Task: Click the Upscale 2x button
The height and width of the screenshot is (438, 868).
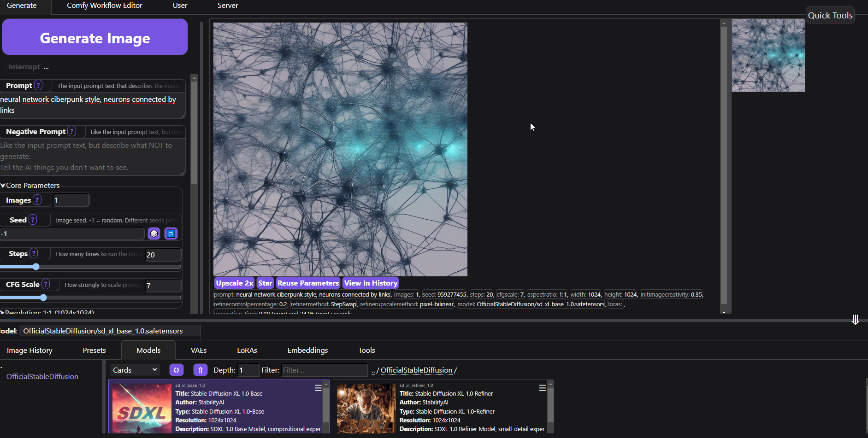Action: coord(235,283)
